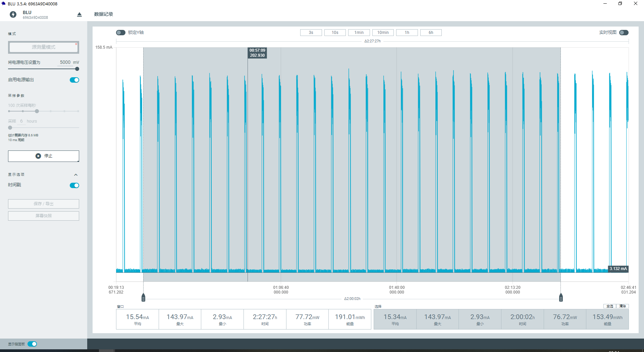
Task: Click the stop icon in 停止 button
Action: point(38,156)
